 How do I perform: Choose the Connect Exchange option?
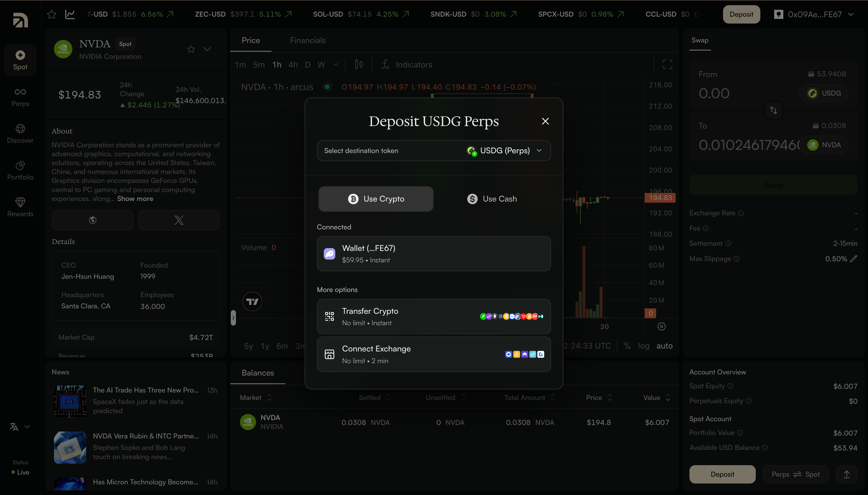click(x=434, y=354)
